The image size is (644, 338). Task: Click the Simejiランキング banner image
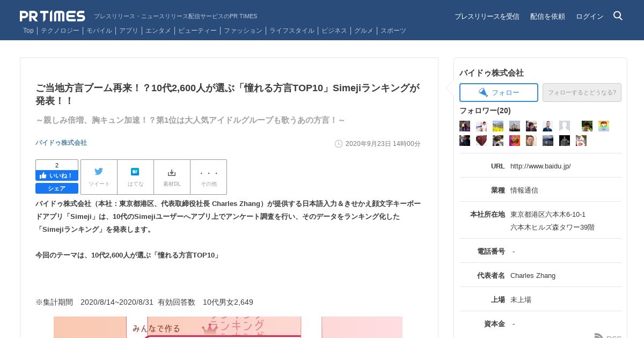coord(228,327)
